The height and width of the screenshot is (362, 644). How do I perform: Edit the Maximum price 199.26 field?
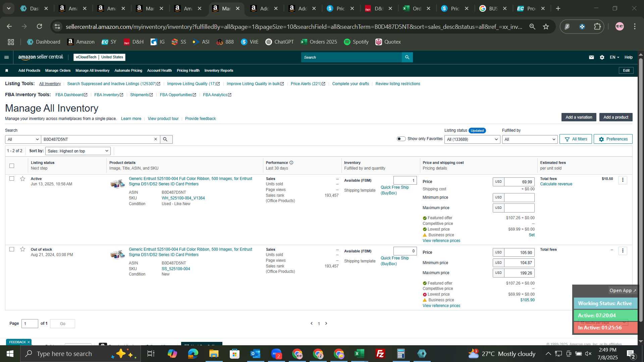click(519, 273)
